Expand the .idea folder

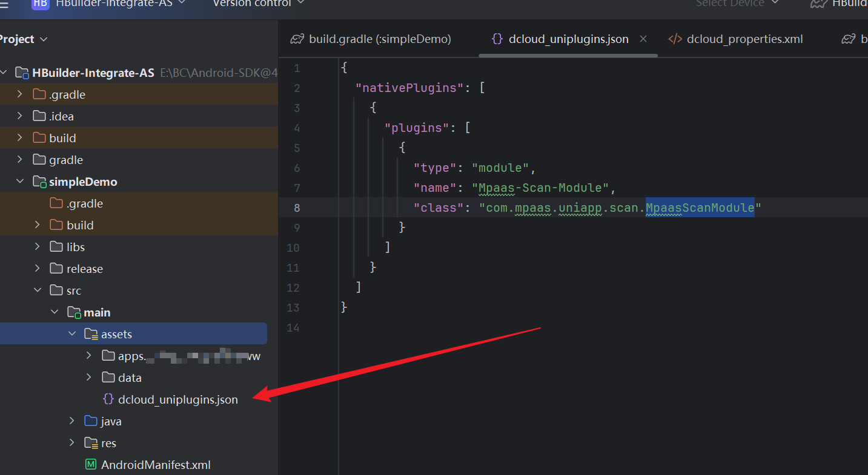click(x=20, y=116)
